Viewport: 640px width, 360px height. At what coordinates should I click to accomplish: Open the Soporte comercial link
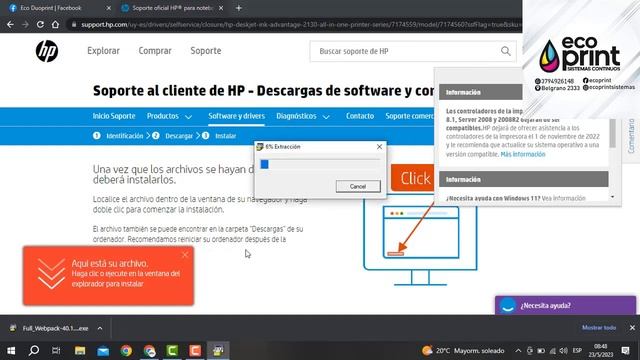click(409, 116)
